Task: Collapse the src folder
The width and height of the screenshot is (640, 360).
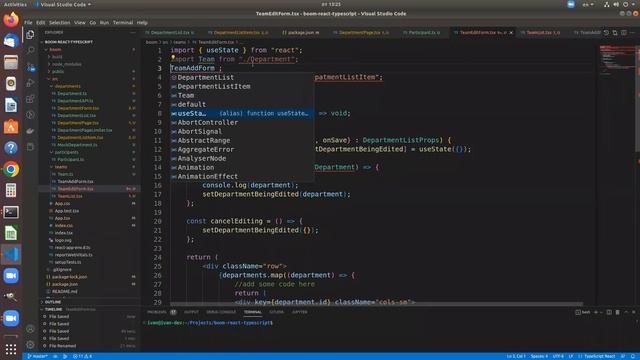Action: pyautogui.click(x=55, y=79)
